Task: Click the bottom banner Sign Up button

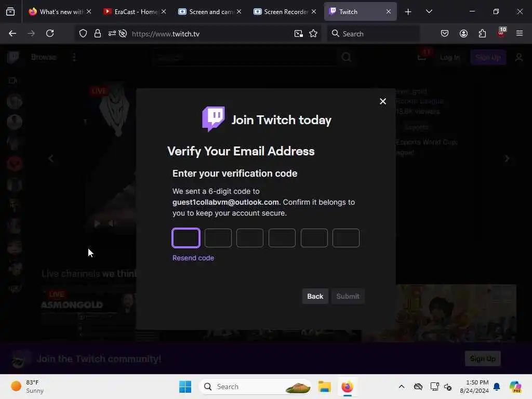Action: point(483,358)
